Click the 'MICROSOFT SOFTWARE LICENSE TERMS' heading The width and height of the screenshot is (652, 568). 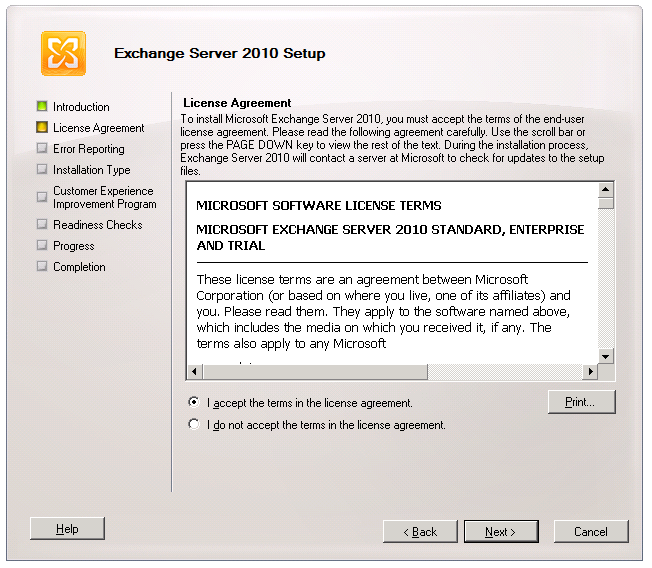(319, 205)
